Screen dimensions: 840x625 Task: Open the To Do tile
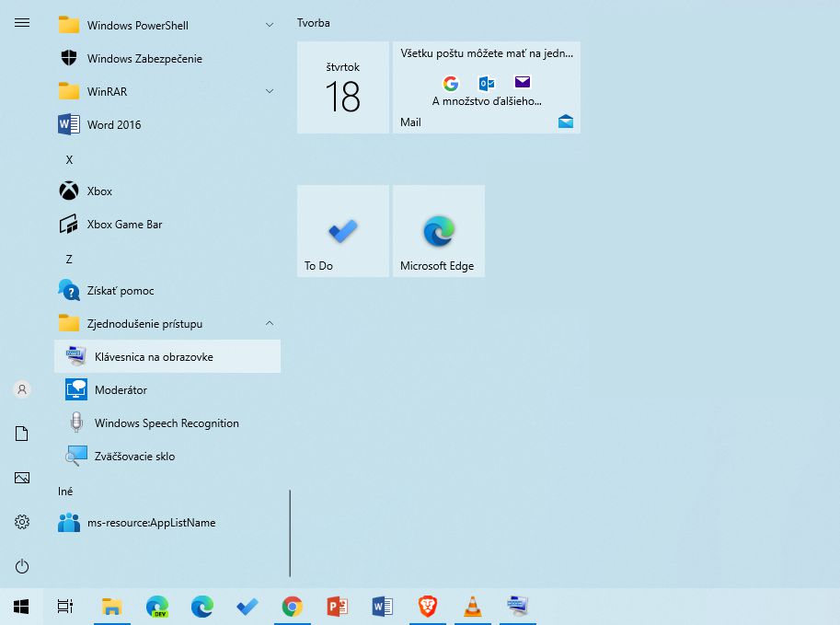coord(343,231)
